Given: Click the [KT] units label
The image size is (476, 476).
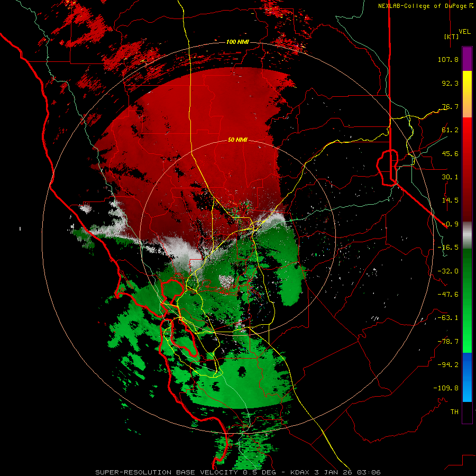Looking at the screenshot, I should pyautogui.click(x=451, y=36).
